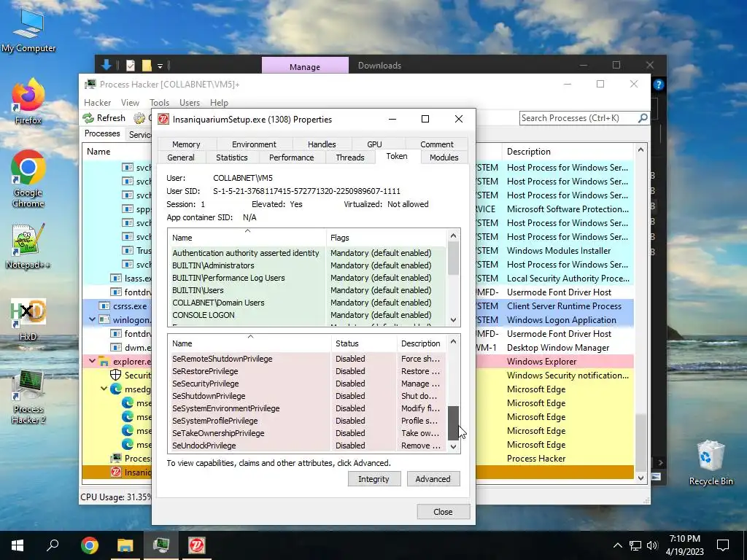The height and width of the screenshot is (560, 747).
Task: Sort groups by the Flags column header
Action: point(386,237)
